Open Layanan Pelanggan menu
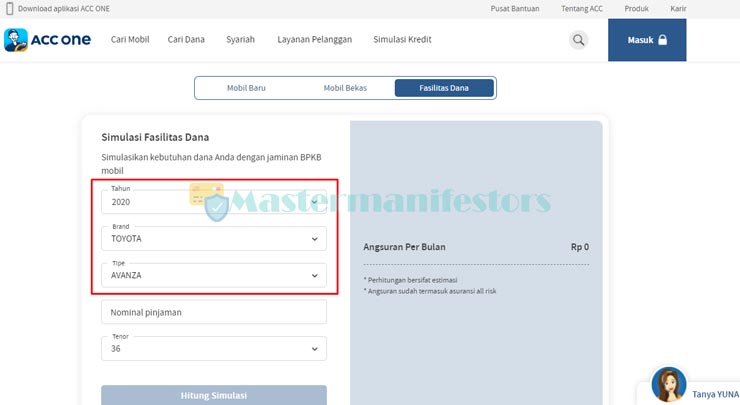 (x=314, y=40)
